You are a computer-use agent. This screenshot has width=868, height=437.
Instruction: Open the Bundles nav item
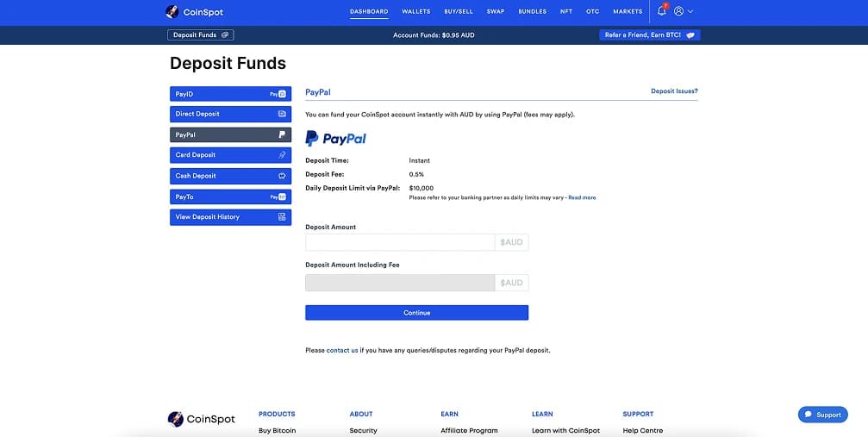click(x=532, y=11)
